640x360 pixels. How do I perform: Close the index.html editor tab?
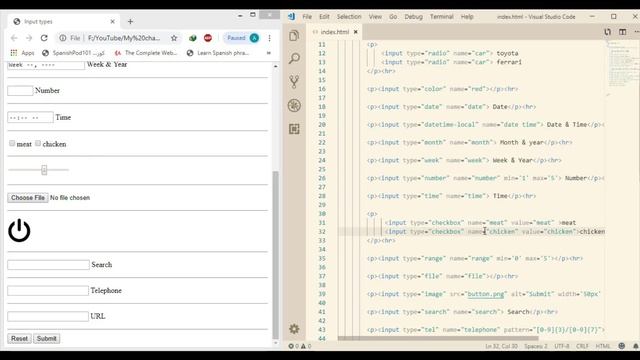click(356, 32)
